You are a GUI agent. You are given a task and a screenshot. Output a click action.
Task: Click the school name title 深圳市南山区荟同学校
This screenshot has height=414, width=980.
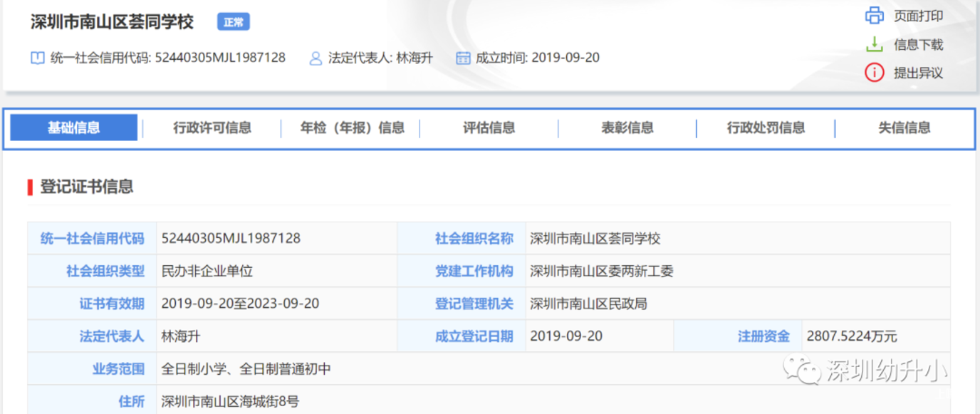tap(112, 22)
